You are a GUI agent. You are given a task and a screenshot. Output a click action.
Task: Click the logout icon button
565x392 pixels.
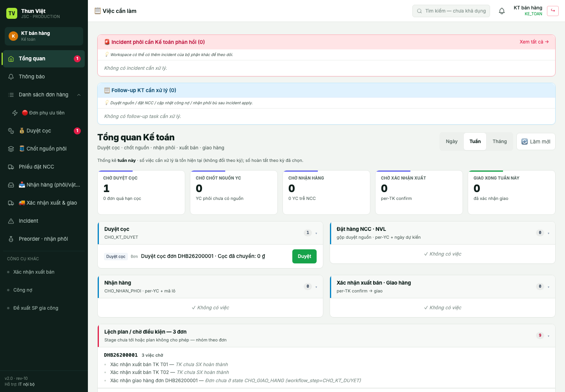point(553,11)
